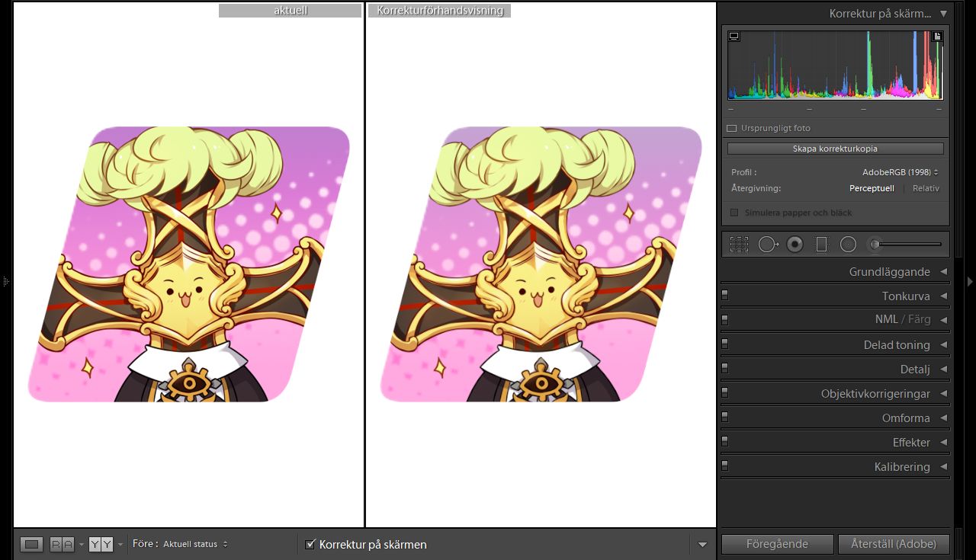The height and width of the screenshot is (560, 976).
Task: Hide the right panel group
Action: coord(970,281)
